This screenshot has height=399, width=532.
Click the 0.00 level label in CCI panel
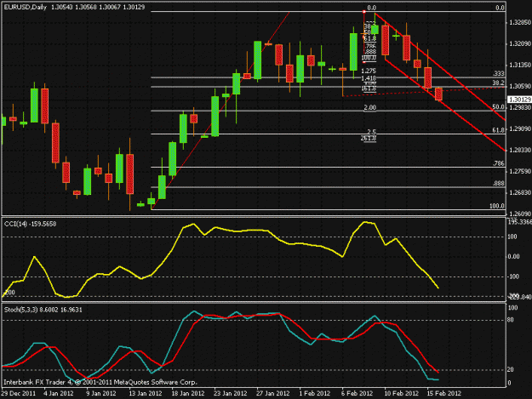513,257
